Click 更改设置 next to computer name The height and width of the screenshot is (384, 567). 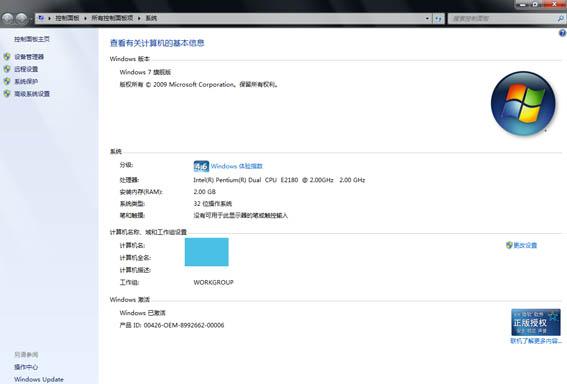[525, 245]
